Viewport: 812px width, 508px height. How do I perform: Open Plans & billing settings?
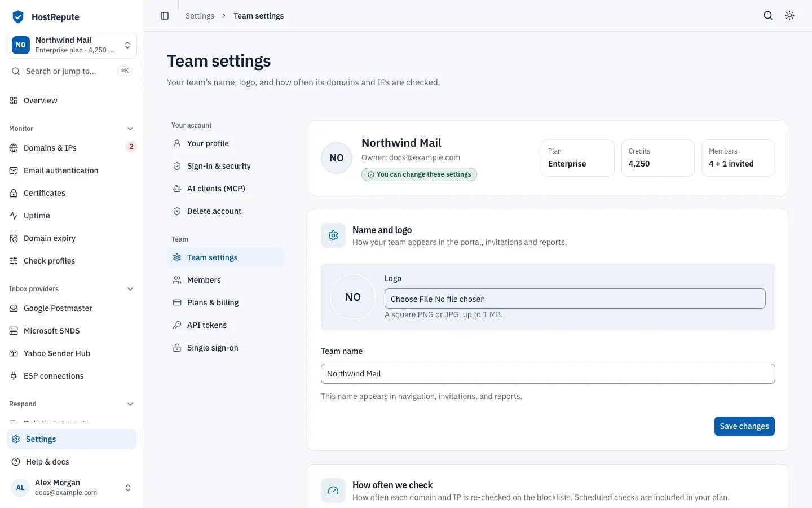(x=226, y=303)
